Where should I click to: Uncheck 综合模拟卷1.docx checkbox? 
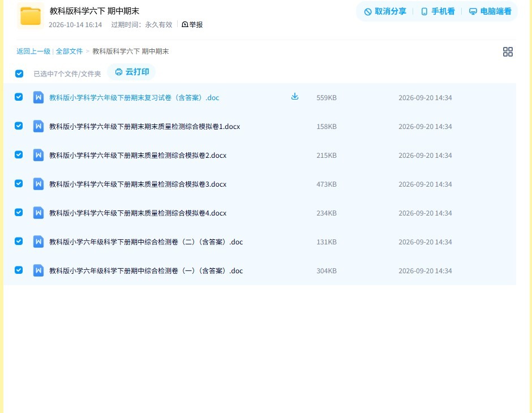pyautogui.click(x=19, y=126)
